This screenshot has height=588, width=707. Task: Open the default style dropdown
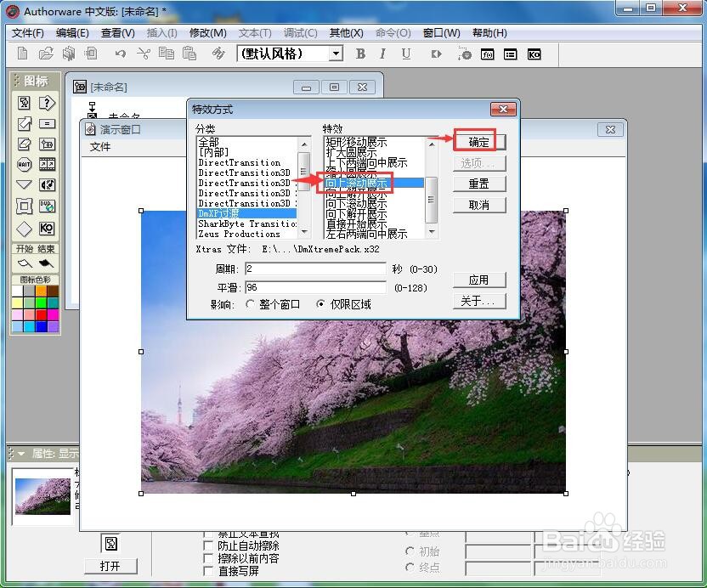[x=336, y=54]
